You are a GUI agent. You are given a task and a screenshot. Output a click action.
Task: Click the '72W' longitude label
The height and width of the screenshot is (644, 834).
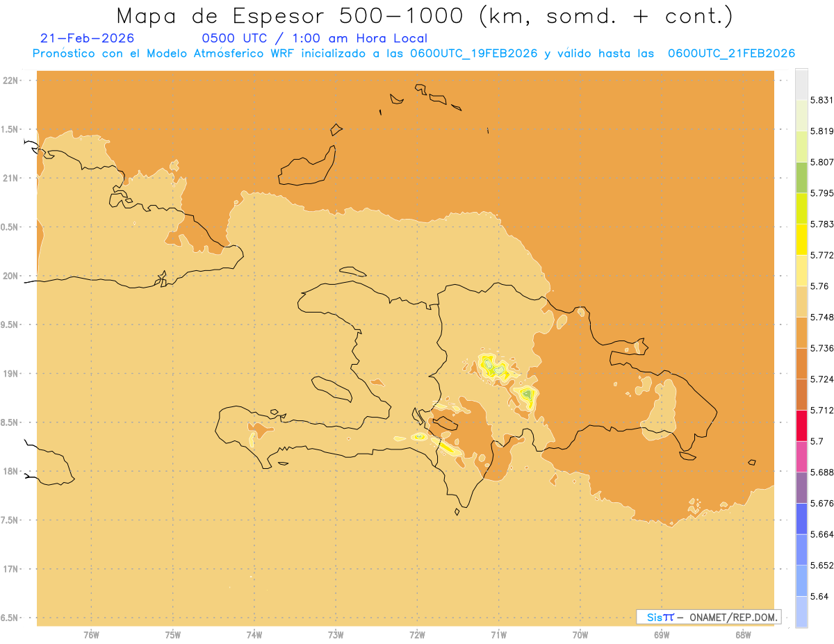coord(417,634)
